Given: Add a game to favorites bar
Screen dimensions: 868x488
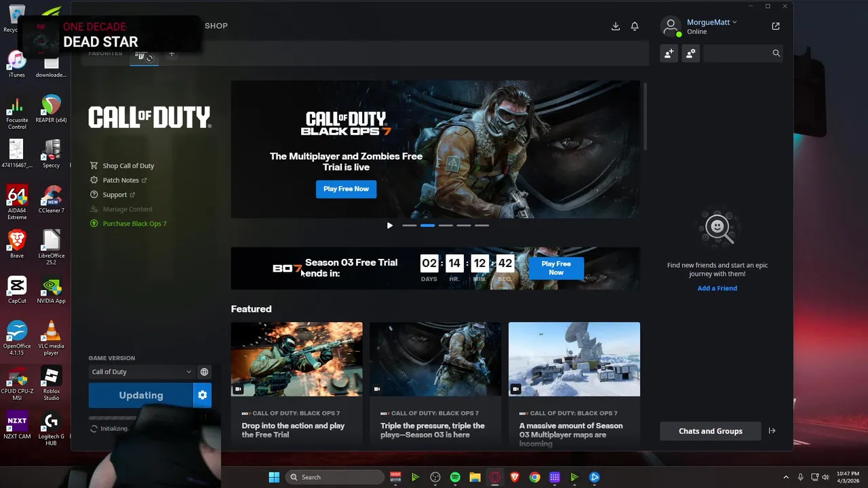Looking at the screenshot, I should click(172, 54).
